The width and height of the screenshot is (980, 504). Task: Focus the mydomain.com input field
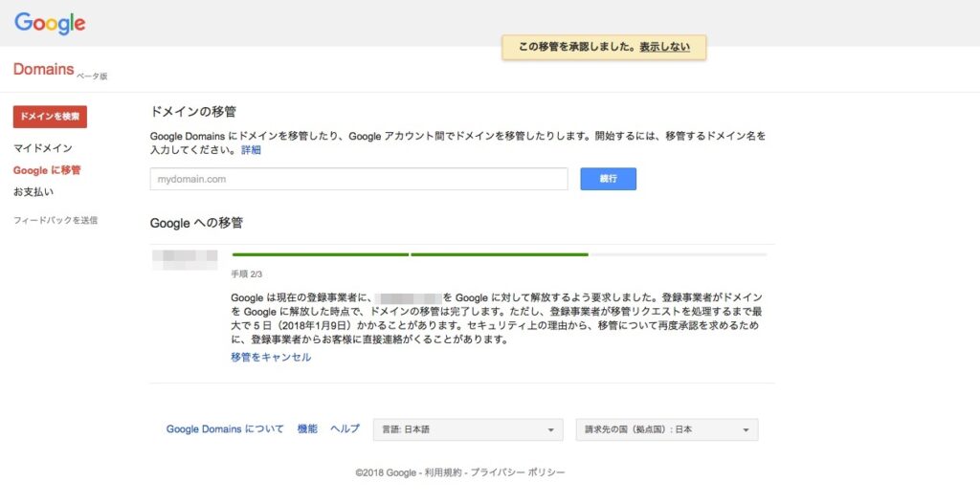click(x=359, y=179)
